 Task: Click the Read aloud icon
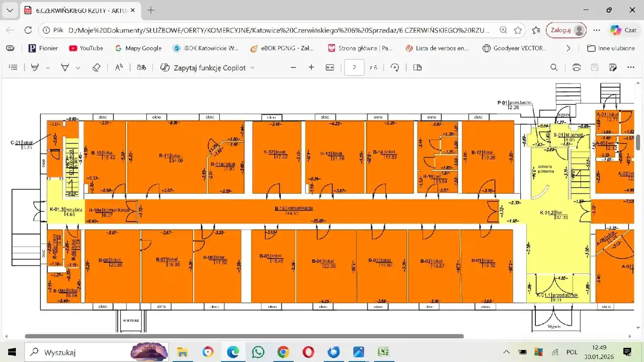(119, 67)
